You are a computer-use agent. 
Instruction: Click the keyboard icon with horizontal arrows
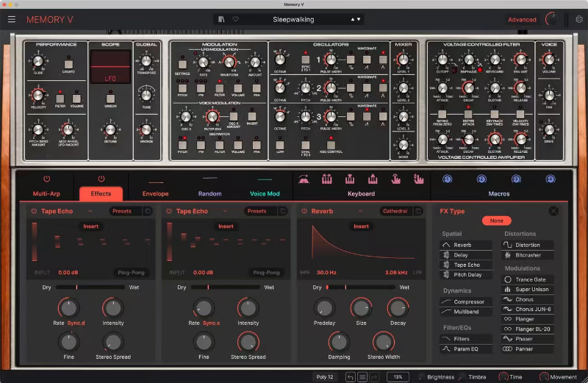pyautogui.click(x=326, y=179)
